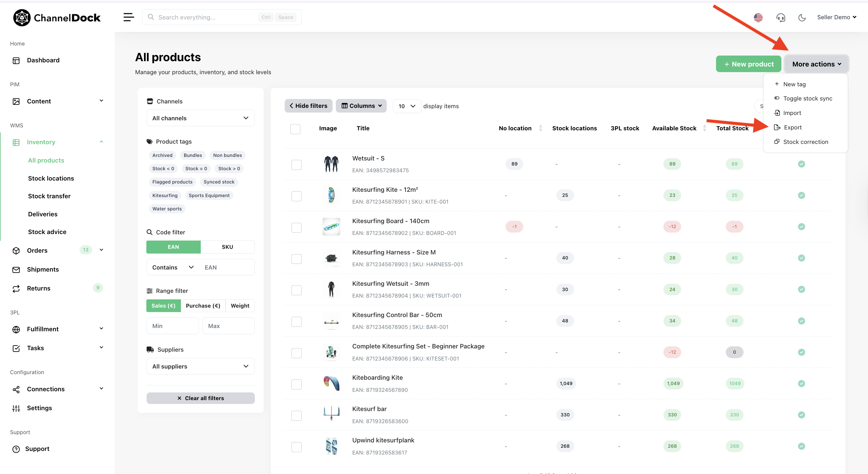Toggle dark mode with the moon icon
Screen dimensions: 868x474
pos(802,17)
